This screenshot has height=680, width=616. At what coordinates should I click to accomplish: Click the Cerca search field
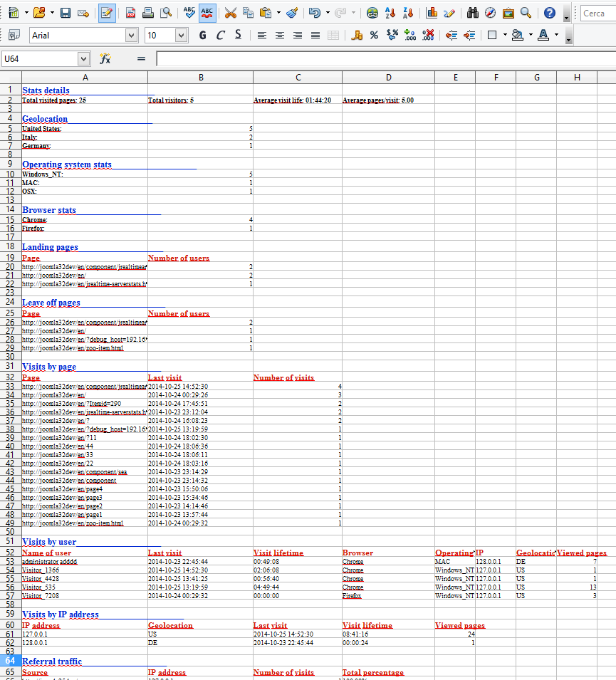tap(599, 13)
